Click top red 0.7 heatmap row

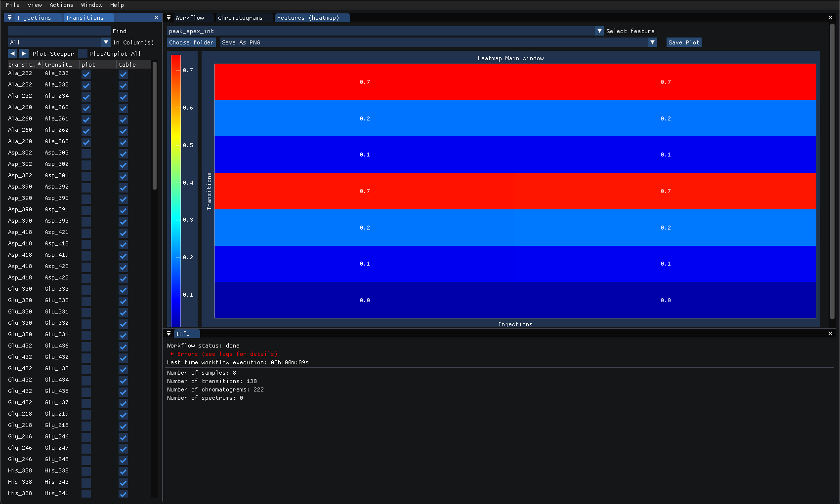coord(515,82)
